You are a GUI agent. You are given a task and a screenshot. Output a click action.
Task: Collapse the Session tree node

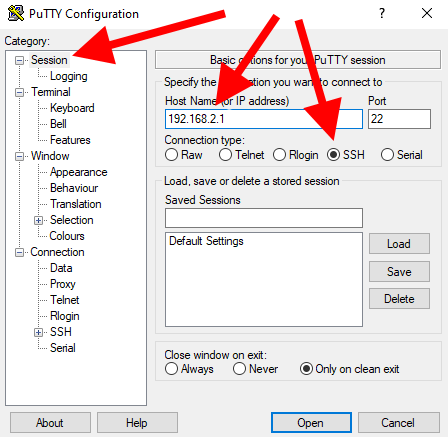[20, 60]
